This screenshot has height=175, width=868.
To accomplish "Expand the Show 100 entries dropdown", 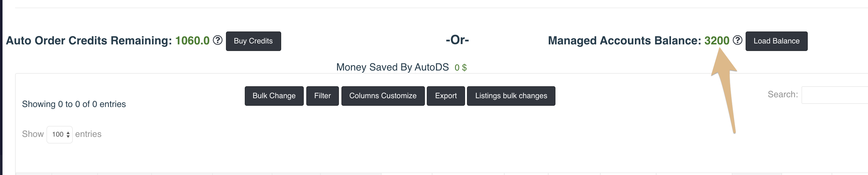I will click(x=60, y=134).
